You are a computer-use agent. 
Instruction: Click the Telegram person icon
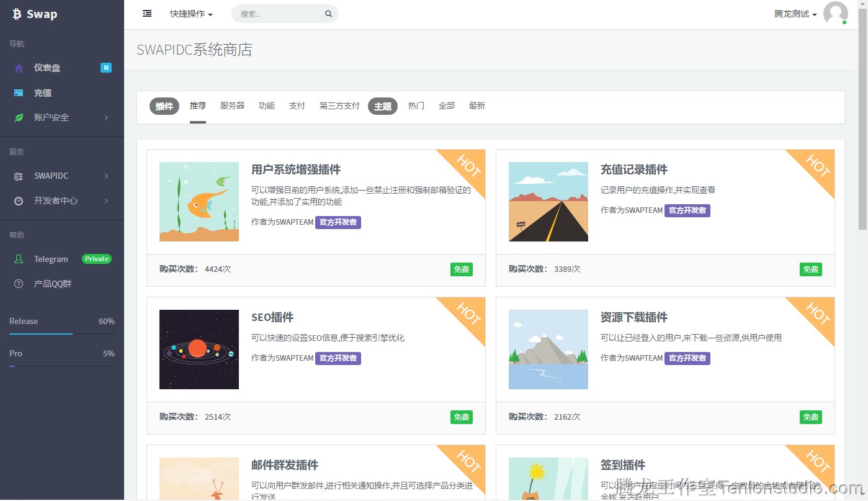pos(19,259)
